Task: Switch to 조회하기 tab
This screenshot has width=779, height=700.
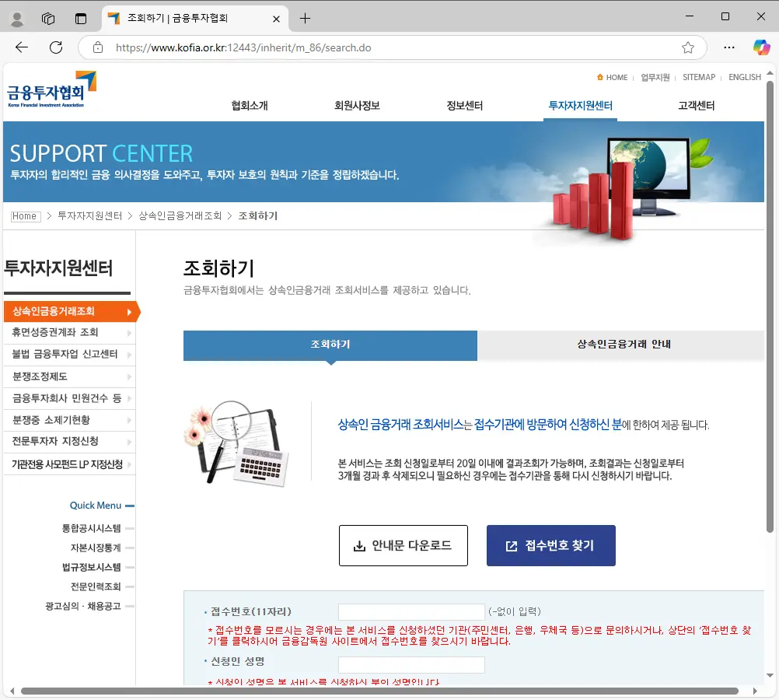Action: [330, 345]
